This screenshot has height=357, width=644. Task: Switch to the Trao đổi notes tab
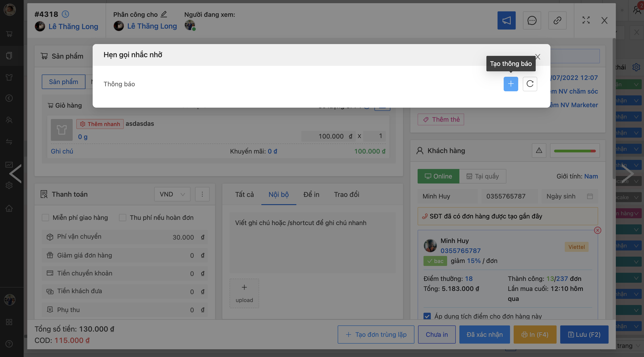point(346,194)
